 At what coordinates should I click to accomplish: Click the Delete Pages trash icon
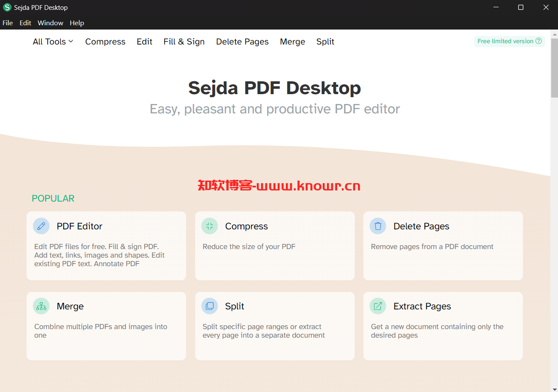378,226
